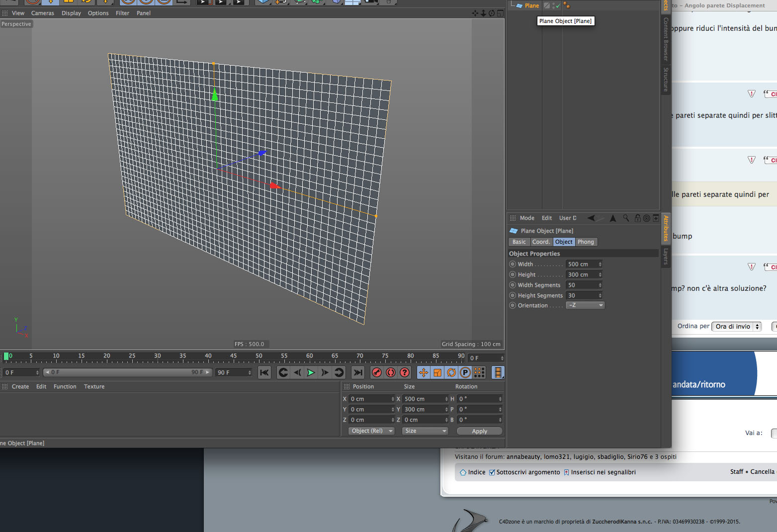Jump to start of animation
This screenshot has width=777, height=532.
tap(264, 372)
